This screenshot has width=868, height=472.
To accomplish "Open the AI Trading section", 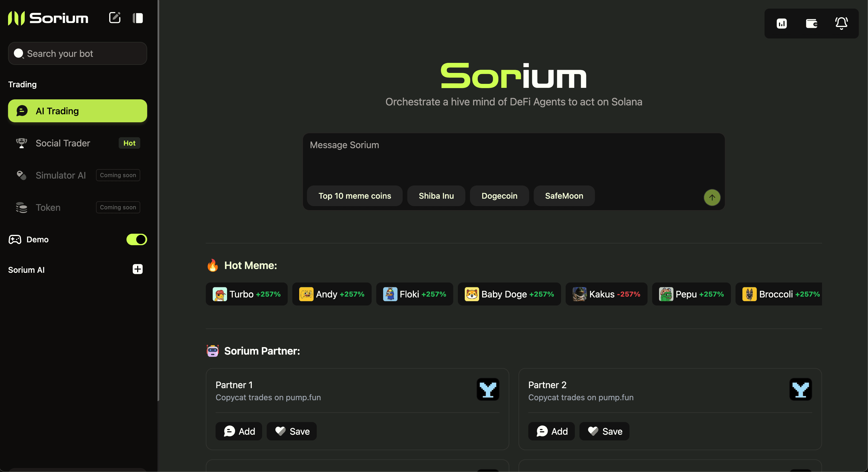I will pyautogui.click(x=77, y=111).
